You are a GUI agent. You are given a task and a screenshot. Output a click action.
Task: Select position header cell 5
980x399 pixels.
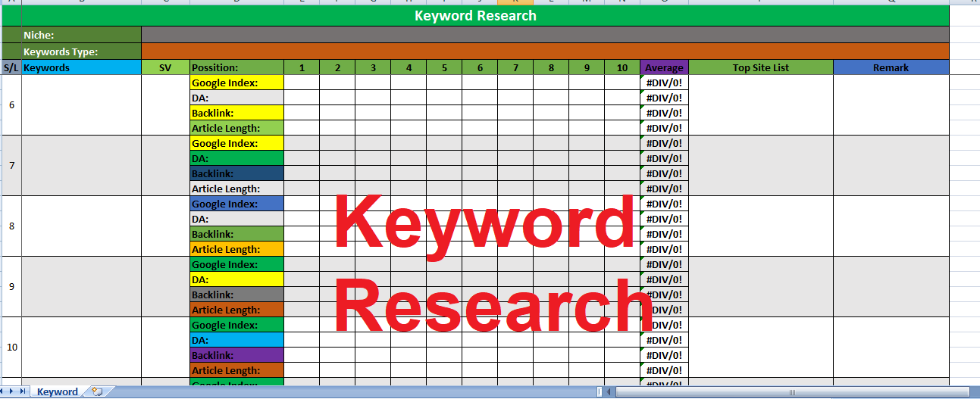pyautogui.click(x=444, y=67)
